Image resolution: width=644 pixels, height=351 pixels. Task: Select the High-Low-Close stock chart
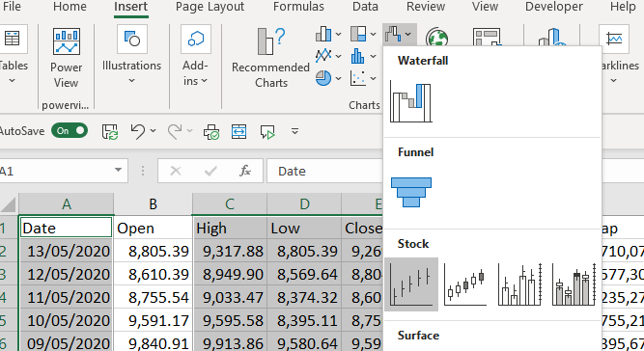411,284
